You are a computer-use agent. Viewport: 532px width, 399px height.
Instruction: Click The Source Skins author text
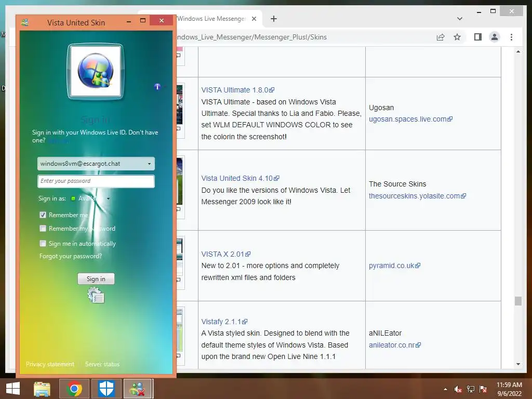pos(397,184)
